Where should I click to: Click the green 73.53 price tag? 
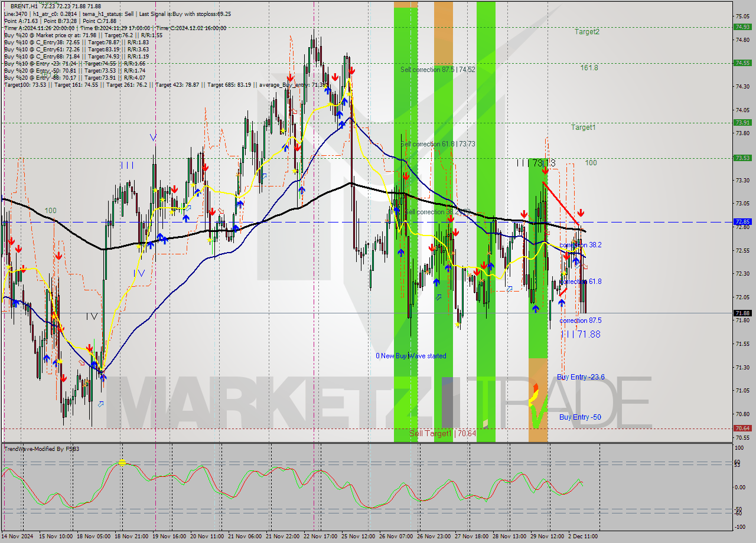click(742, 158)
